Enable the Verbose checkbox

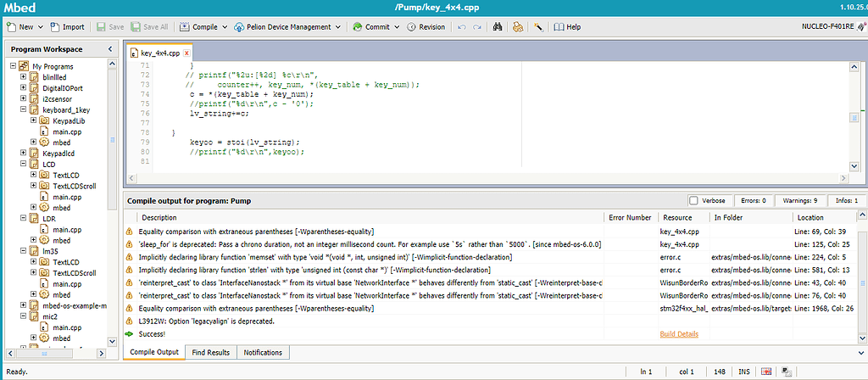pyautogui.click(x=694, y=201)
